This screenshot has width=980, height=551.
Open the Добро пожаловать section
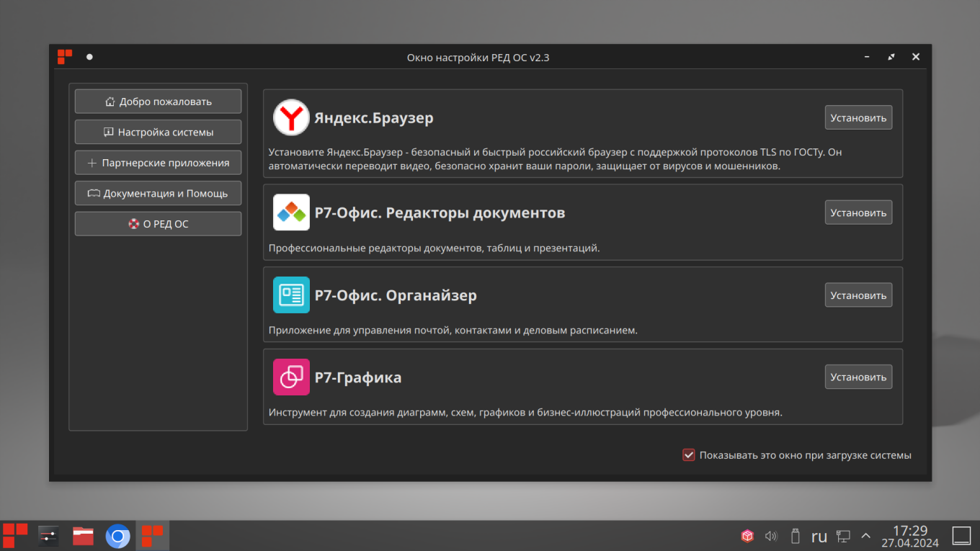158,102
